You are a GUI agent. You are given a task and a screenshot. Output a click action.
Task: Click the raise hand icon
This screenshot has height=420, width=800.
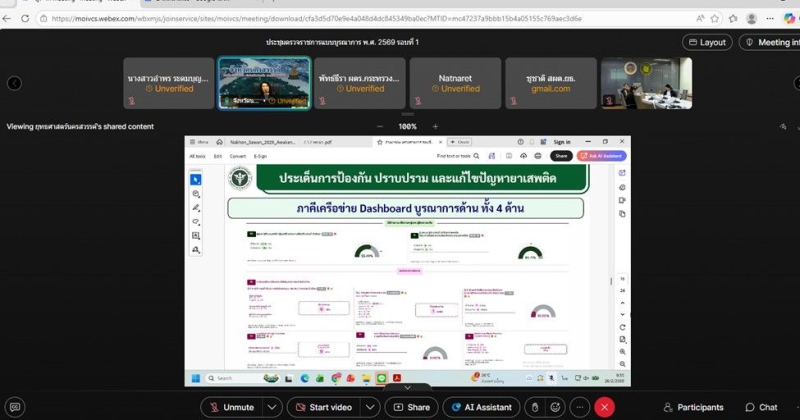point(536,407)
